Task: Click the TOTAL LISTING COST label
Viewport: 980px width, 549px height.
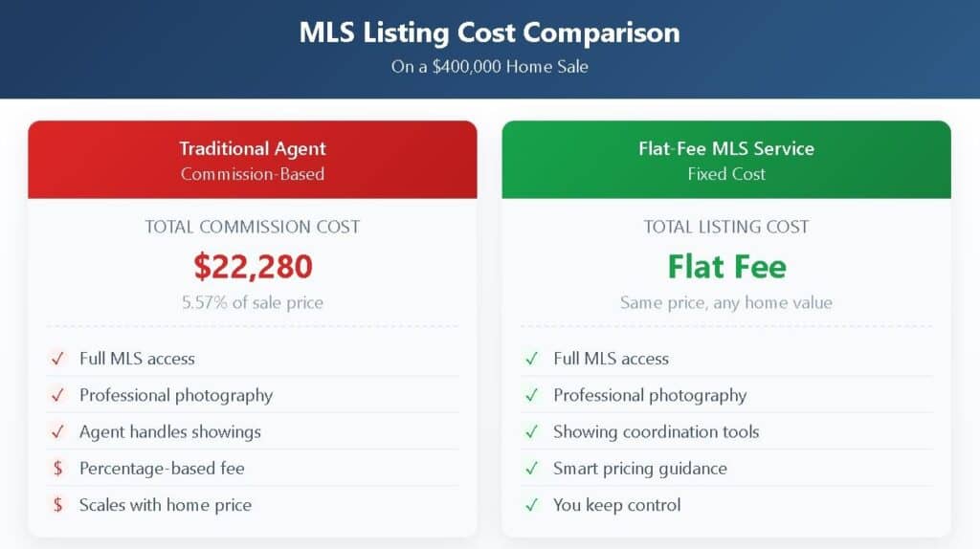Action: (x=726, y=227)
